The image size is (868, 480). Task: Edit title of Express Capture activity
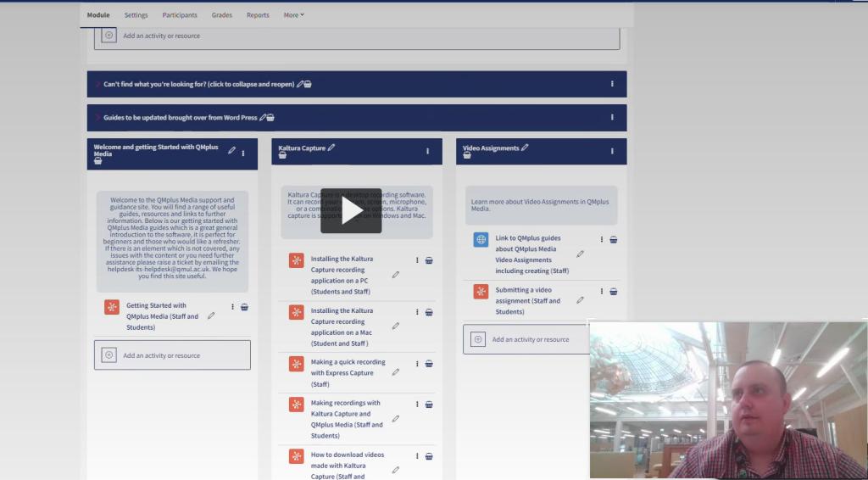click(395, 372)
